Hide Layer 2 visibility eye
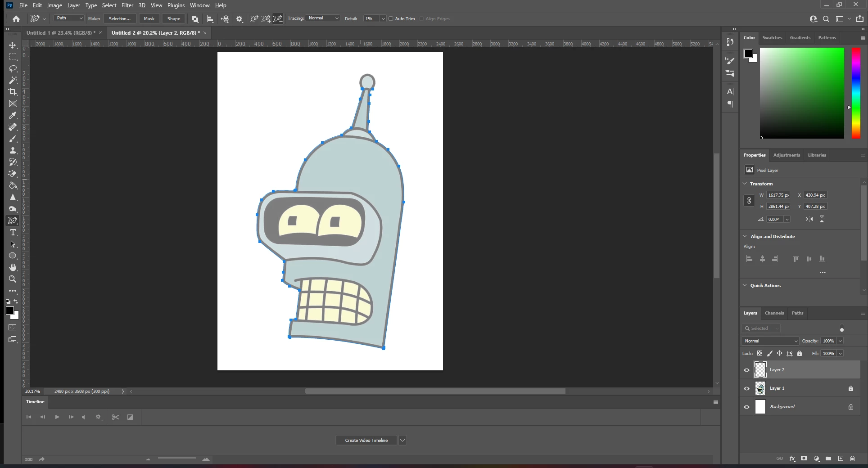The width and height of the screenshot is (868, 468). [x=747, y=370]
